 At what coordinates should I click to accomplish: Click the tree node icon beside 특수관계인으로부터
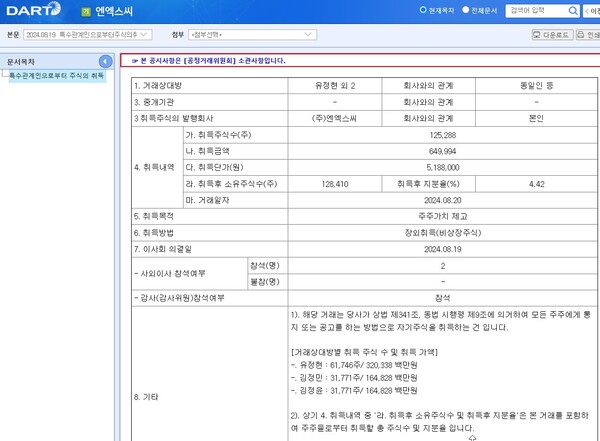click(5, 76)
